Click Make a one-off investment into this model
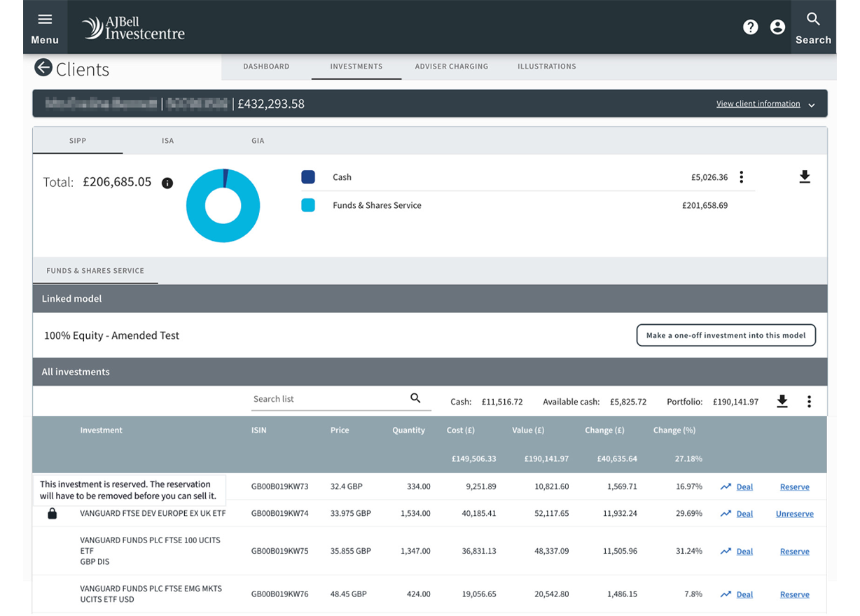The image size is (860, 616). pos(726,335)
